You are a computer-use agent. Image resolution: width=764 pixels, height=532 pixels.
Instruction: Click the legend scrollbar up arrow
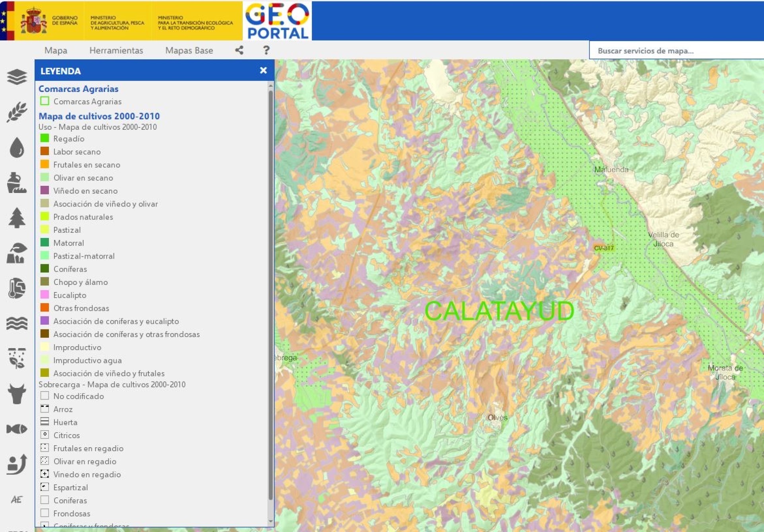[x=271, y=86]
